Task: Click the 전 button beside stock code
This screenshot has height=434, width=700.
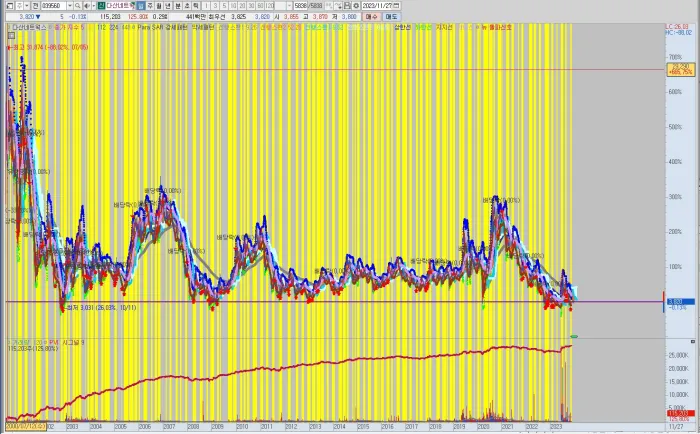Action: [x=35, y=6]
